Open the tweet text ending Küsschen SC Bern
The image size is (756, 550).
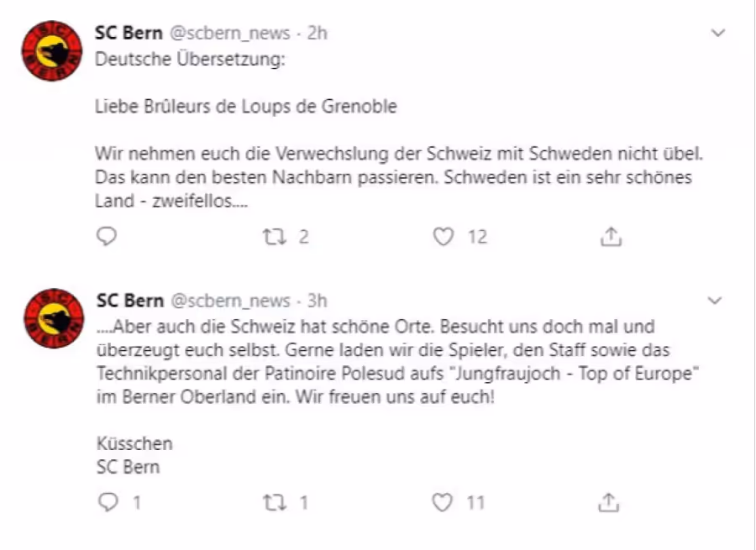(x=398, y=396)
